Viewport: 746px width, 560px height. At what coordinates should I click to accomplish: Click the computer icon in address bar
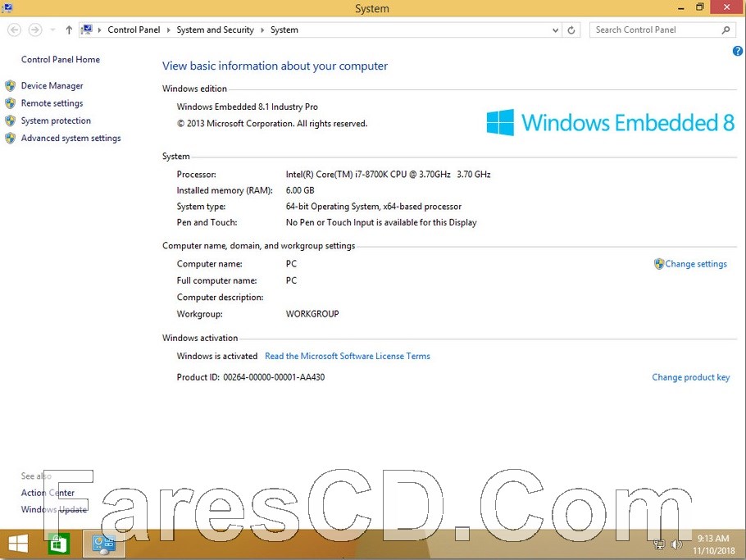87,30
